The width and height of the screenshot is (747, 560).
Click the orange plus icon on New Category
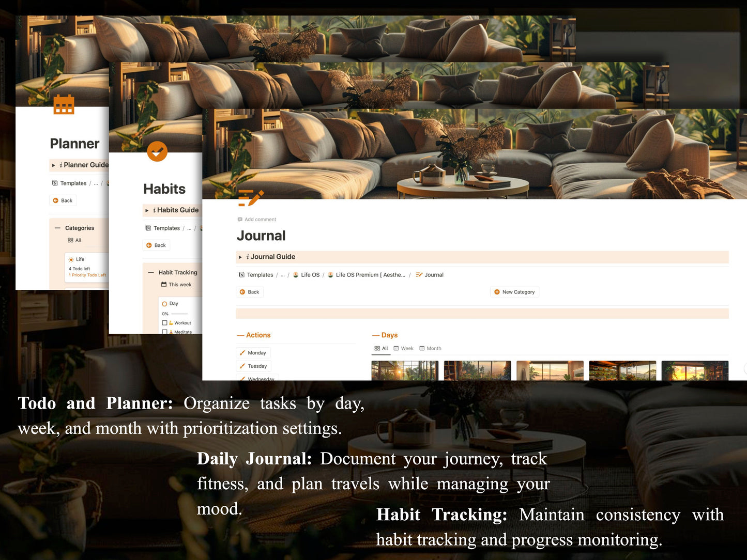point(497,292)
